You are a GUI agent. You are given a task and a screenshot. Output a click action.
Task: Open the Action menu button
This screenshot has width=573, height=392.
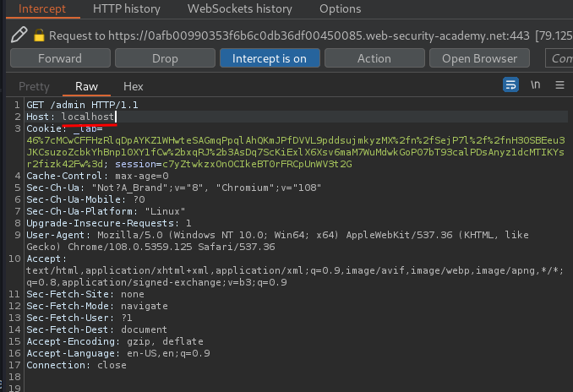tap(374, 58)
